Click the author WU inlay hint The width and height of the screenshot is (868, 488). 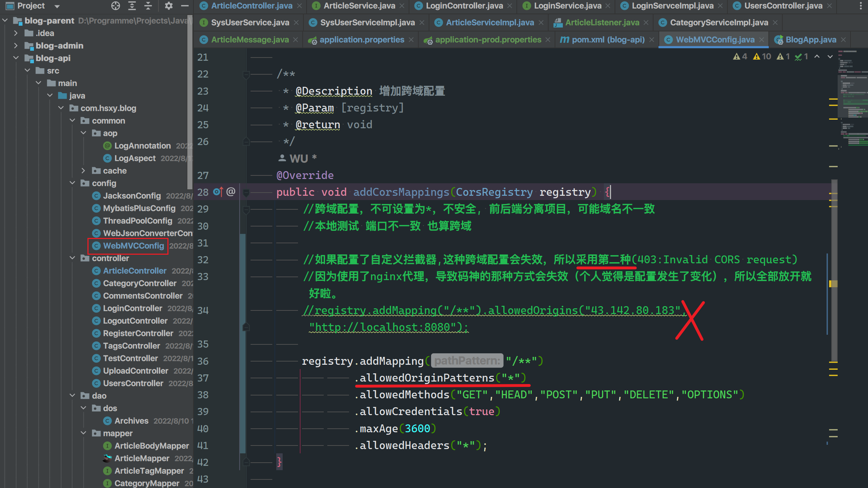click(x=298, y=158)
